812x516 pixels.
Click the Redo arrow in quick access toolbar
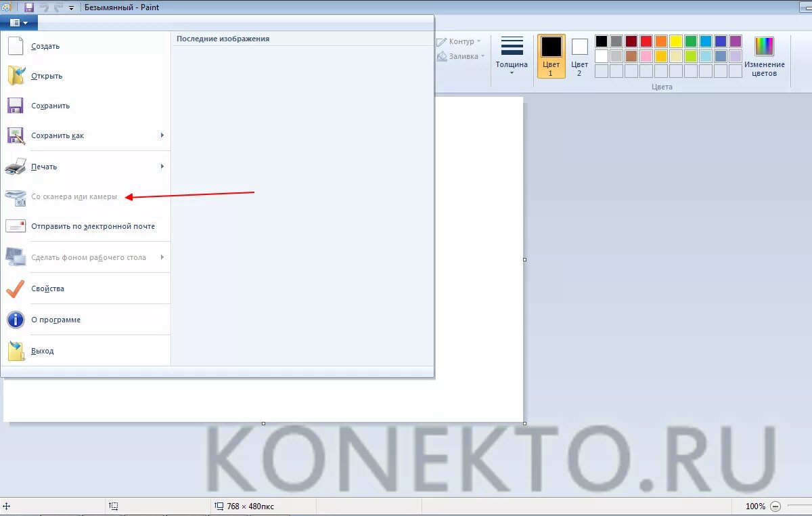58,7
